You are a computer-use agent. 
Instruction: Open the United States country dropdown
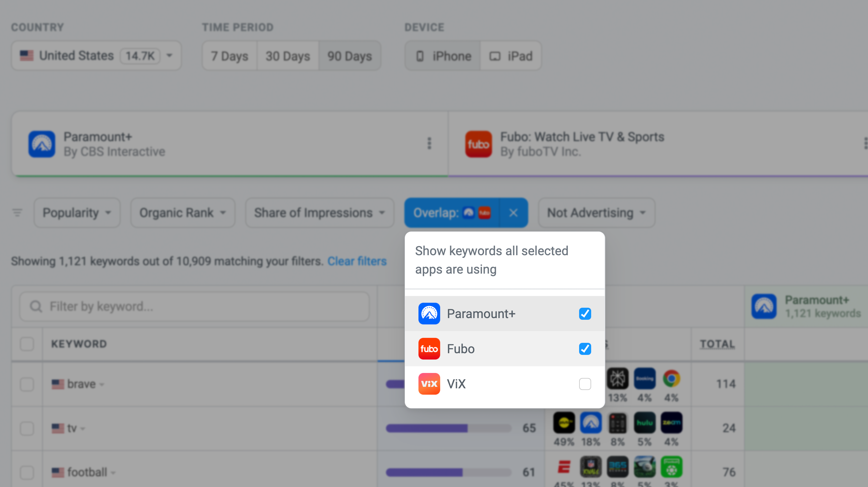(x=96, y=56)
